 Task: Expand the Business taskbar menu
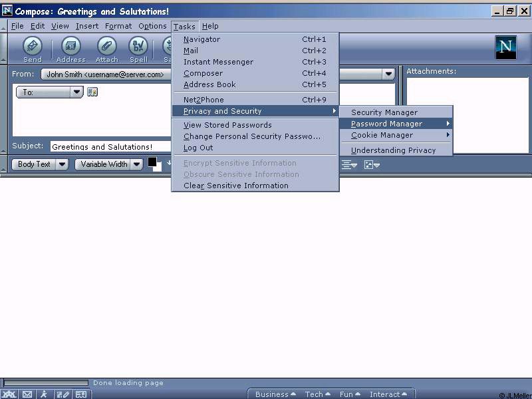click(x=275, y=394)
